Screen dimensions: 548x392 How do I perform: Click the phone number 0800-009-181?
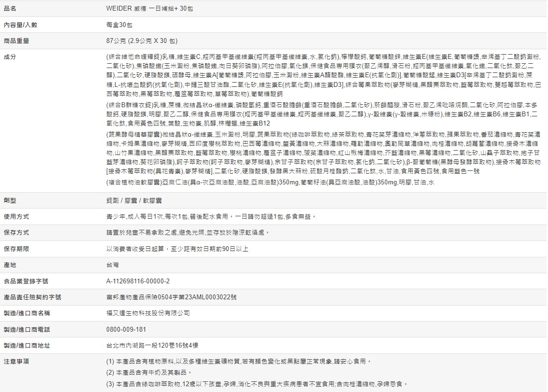(x=126, y=329)
